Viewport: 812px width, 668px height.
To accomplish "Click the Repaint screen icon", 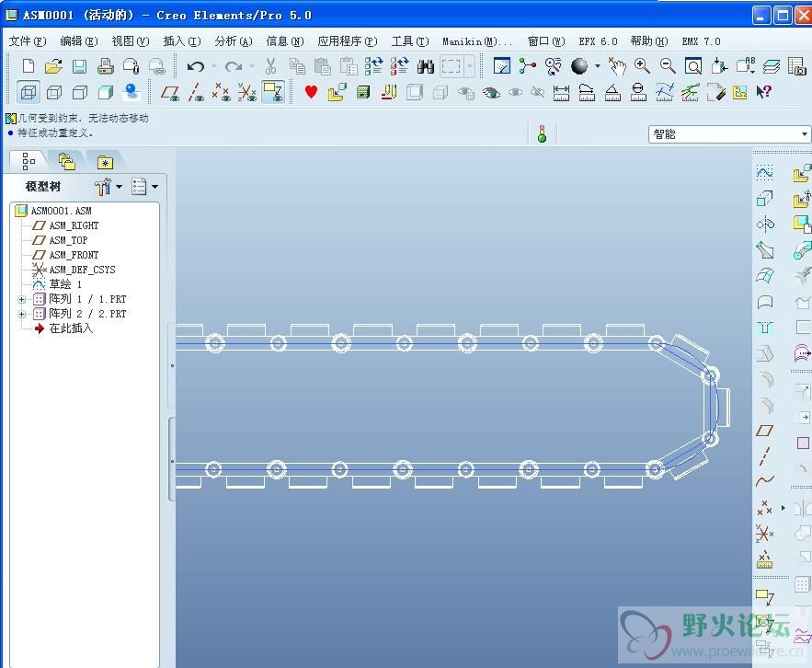I will (501, 66).
